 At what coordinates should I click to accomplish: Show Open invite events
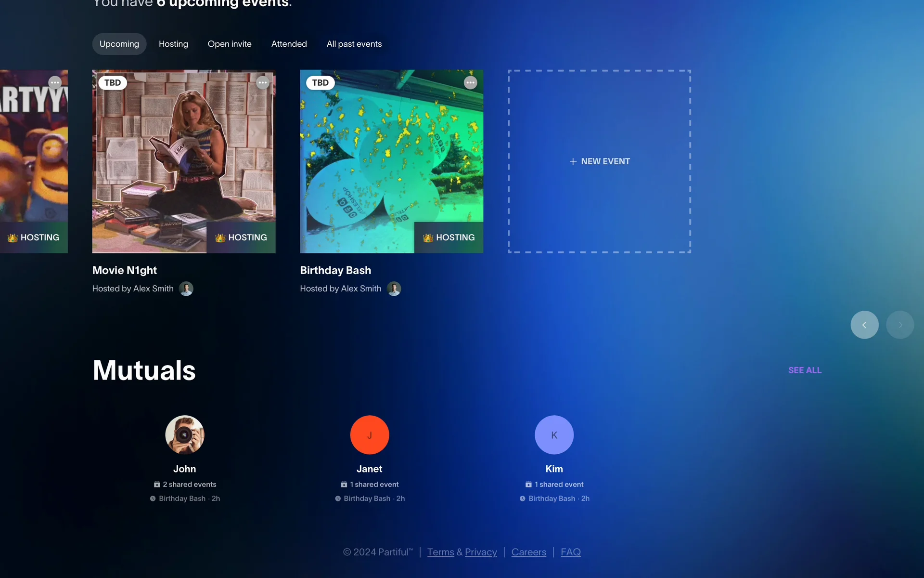[x=230, y=44]
